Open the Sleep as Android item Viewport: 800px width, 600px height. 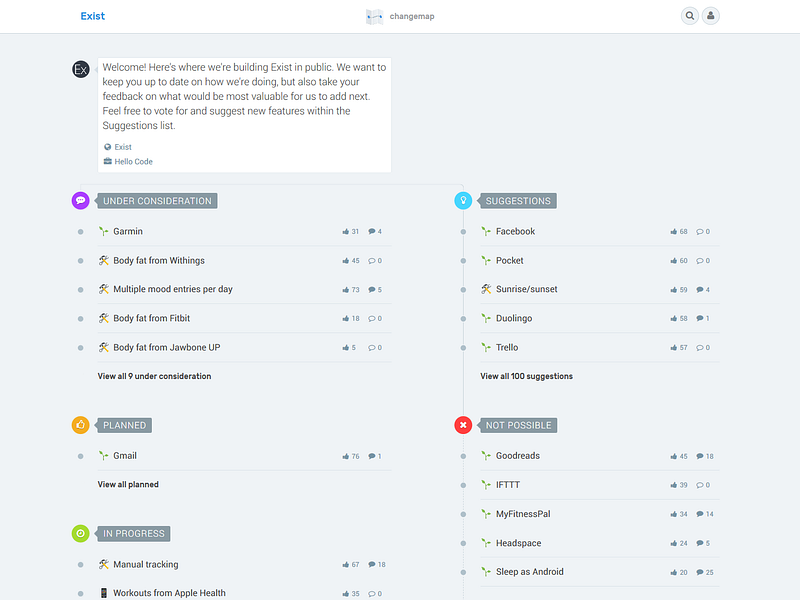tap(530, 571)
